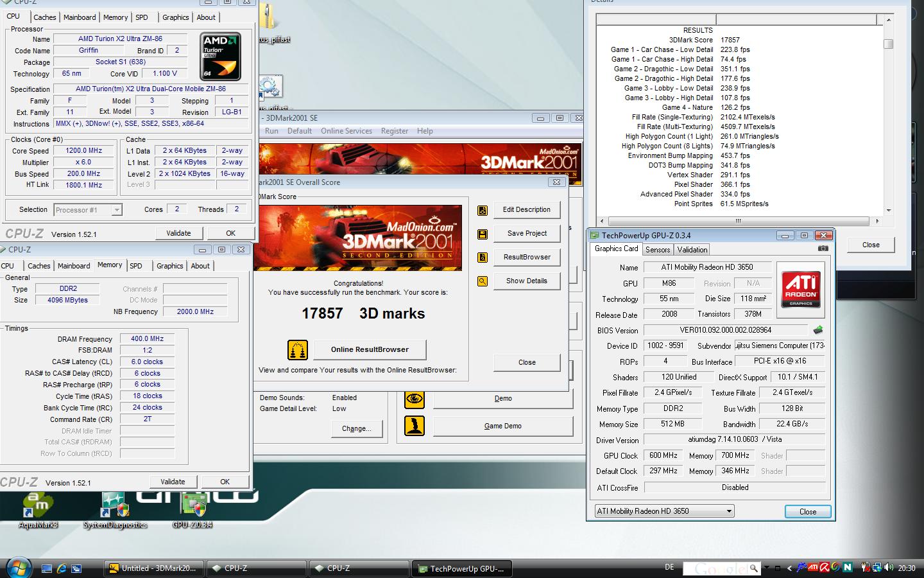Open the Help menu in 3DMark2001
The height and width of the screenshot is (578, 924).
click(x=425, y=131)
